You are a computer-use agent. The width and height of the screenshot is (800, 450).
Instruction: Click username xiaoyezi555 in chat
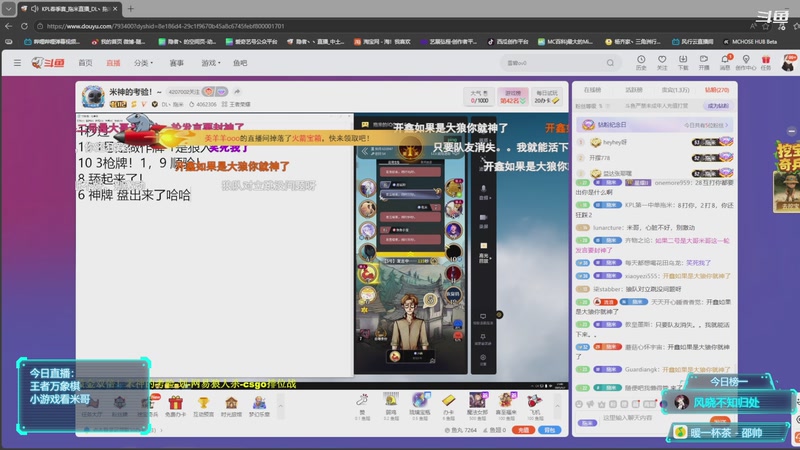(x=642, y=276)
